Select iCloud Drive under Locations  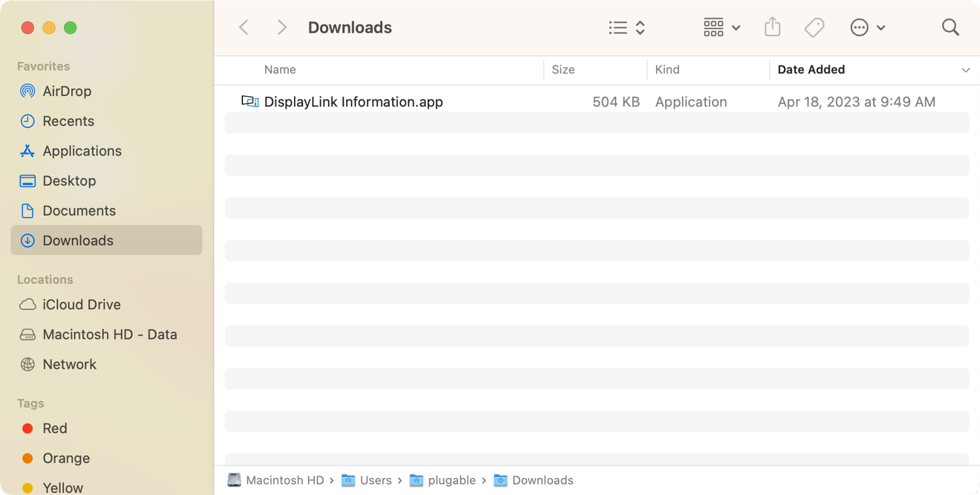coord(81,305)
